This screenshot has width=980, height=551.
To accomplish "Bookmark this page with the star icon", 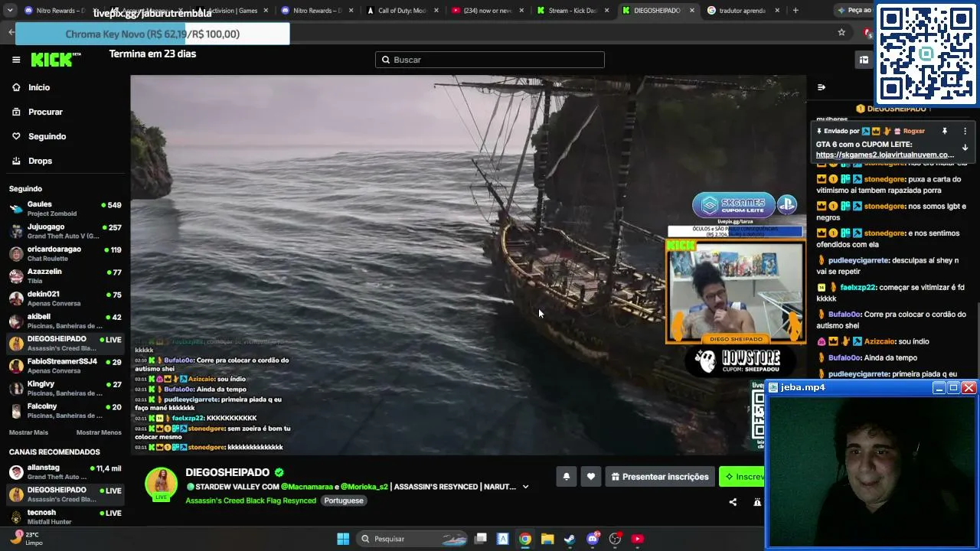I will (841, 32).
